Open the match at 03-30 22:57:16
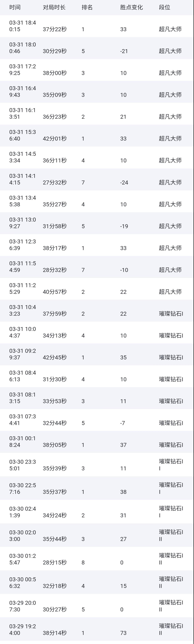 point(97,488)
